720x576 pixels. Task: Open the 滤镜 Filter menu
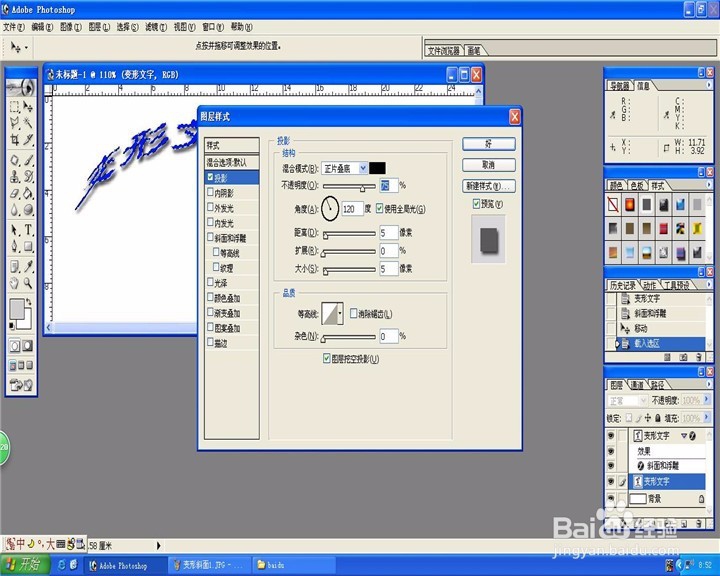coord(156,27)
